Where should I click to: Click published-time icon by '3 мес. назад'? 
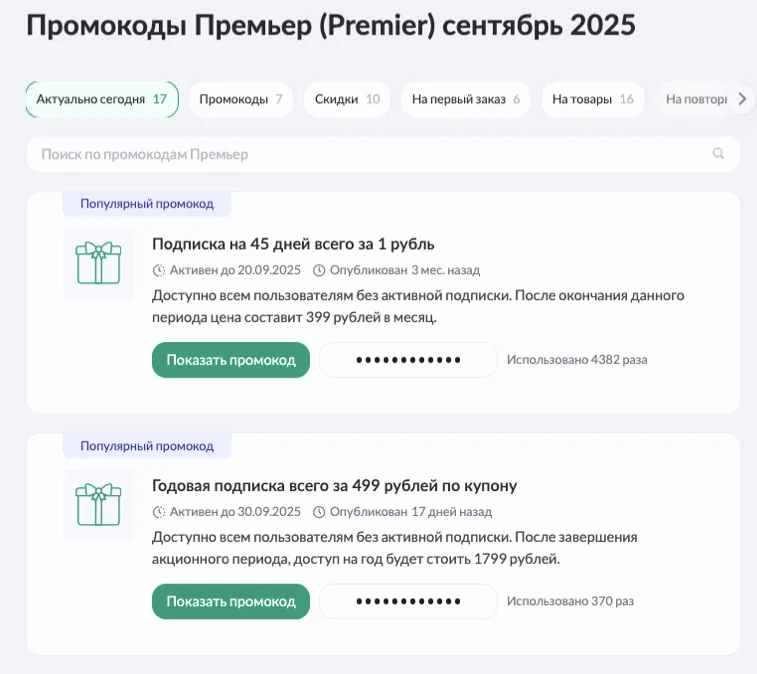point(319,270)
